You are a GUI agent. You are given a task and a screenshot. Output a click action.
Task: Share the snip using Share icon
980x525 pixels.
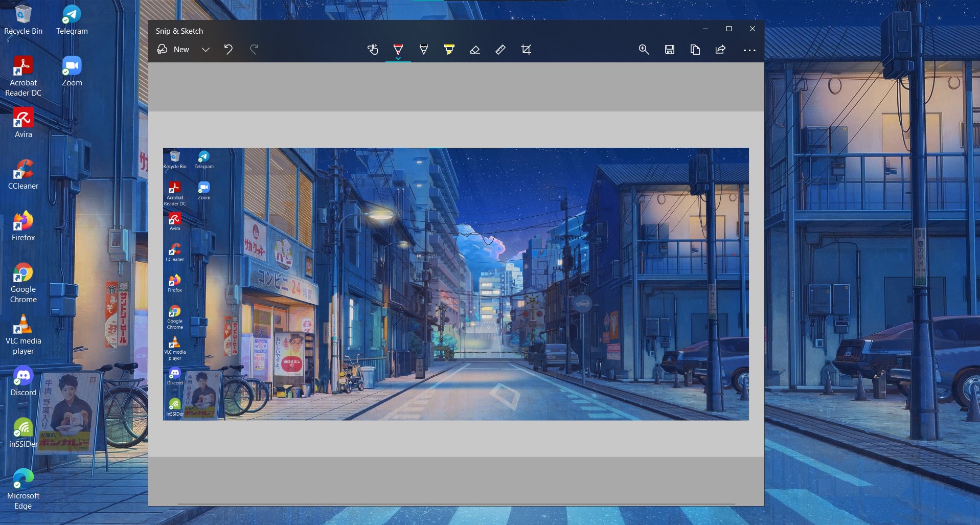[720, 50]
